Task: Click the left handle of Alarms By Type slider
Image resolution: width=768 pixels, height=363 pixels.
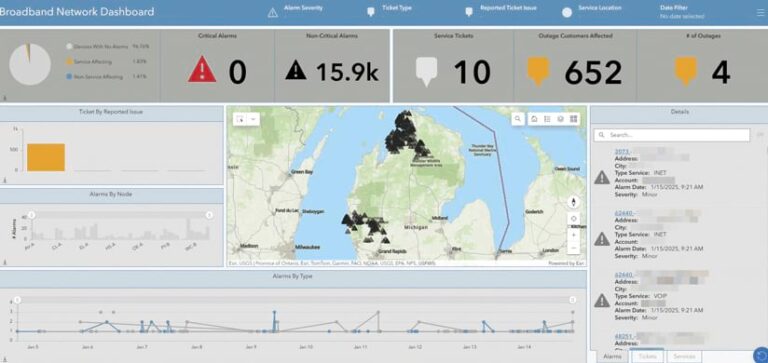Action: pos(18,299)
